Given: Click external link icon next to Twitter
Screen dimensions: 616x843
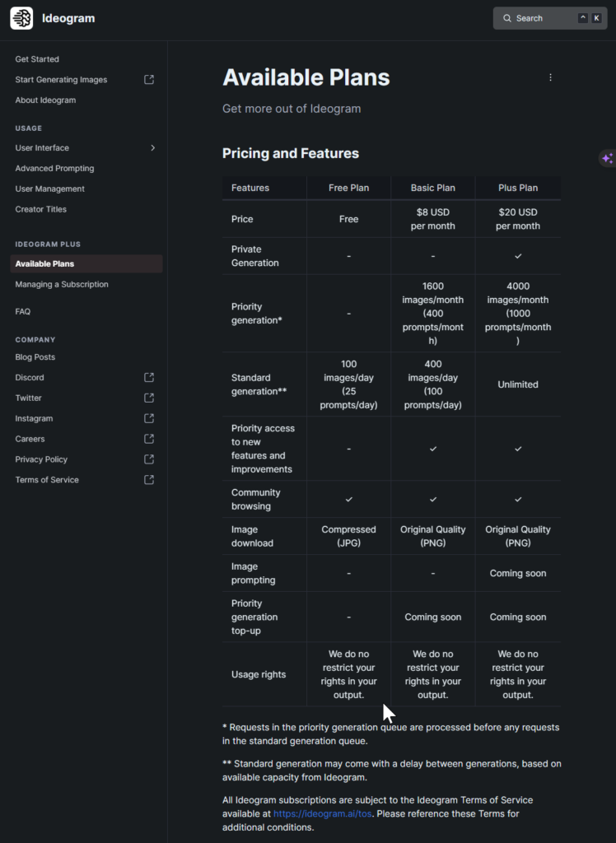Looking at the screenshot, I should pyautogui.click(x=149, y=398).
